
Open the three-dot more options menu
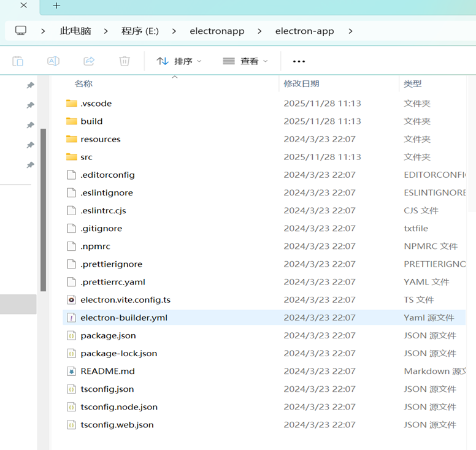(x=299, y=61)
